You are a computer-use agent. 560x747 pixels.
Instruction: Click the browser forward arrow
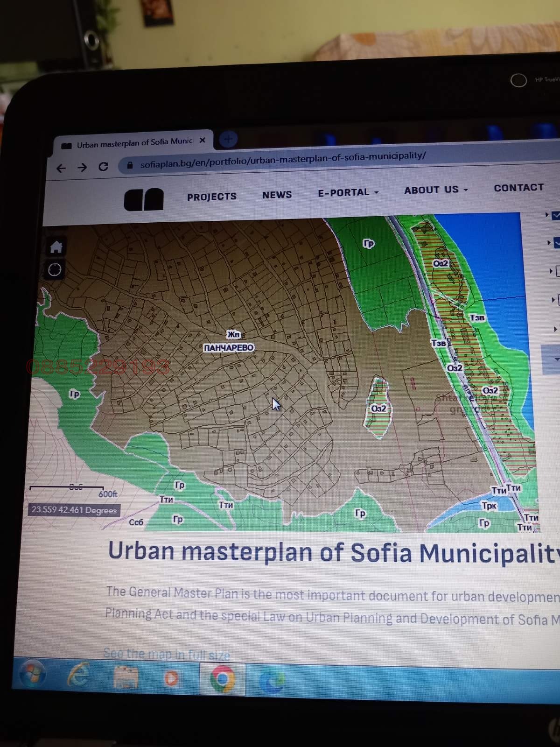(x=82, y=167)
